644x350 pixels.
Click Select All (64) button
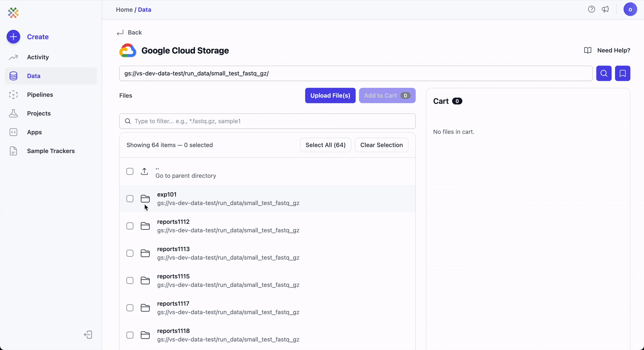(325, 145)
